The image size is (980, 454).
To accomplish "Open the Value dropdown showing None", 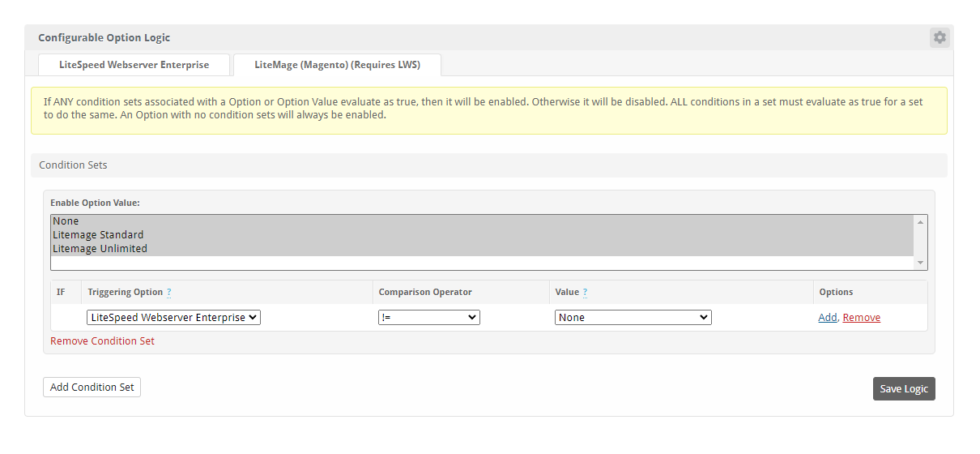I will point(633,318).
